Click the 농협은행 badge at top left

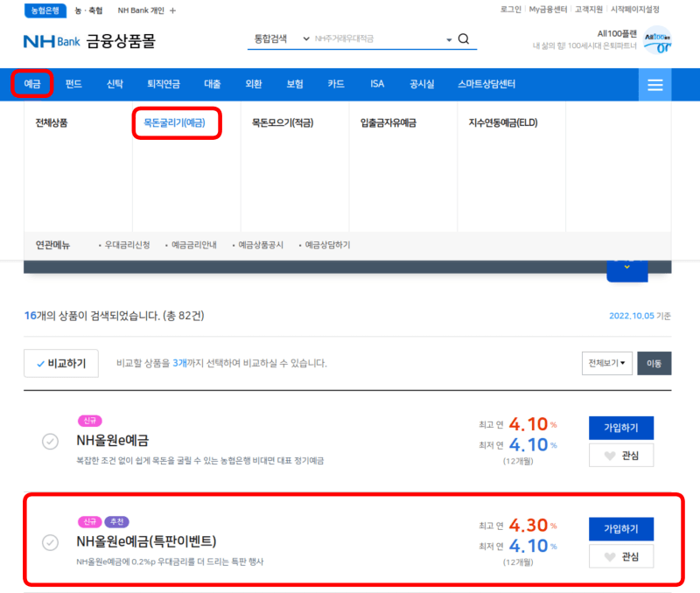point(44,11)
